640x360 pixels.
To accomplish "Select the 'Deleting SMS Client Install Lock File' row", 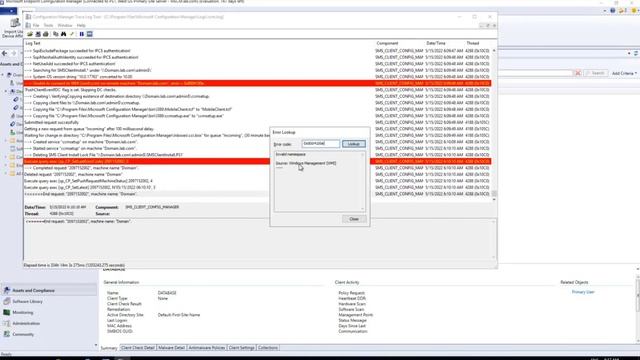I will click(257, 155).
